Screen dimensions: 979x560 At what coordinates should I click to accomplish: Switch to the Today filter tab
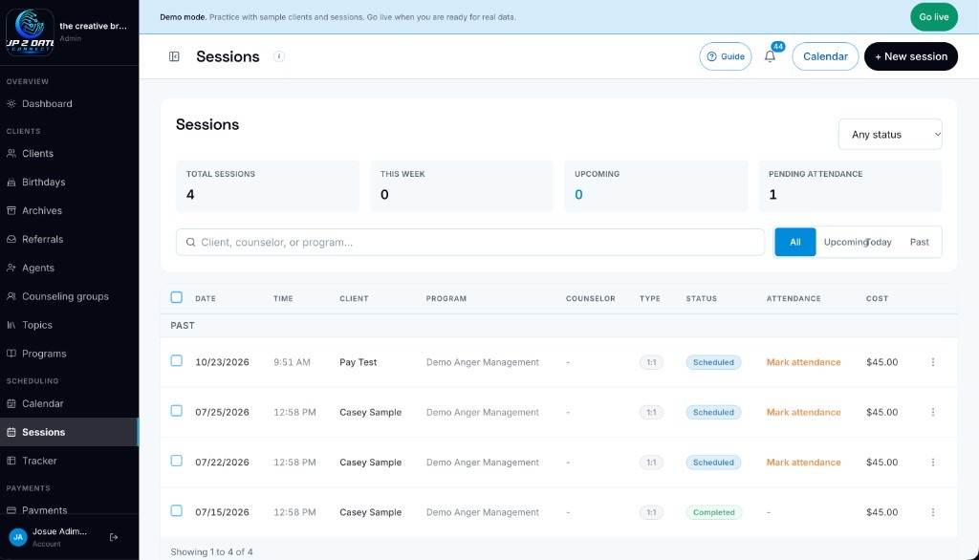pyautogui.click(x=880, y=242)
